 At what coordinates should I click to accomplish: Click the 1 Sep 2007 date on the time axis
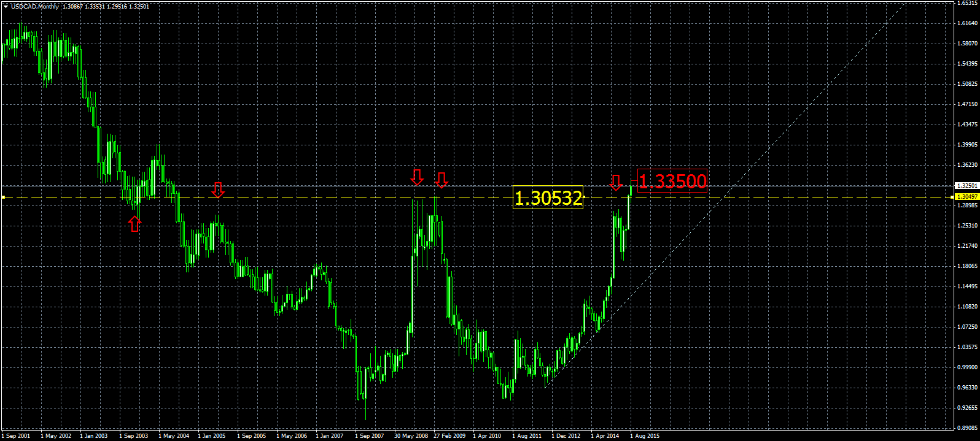point(369,436)
